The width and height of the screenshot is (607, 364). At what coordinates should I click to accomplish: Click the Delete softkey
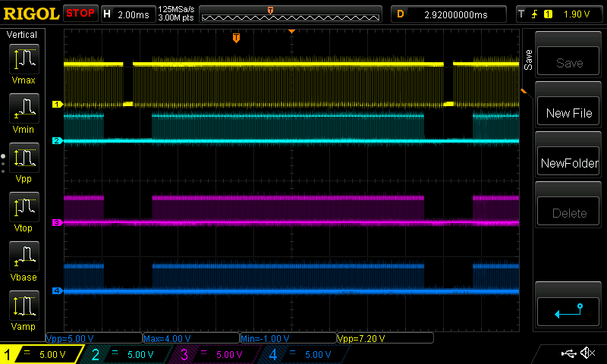pos(568,212)
